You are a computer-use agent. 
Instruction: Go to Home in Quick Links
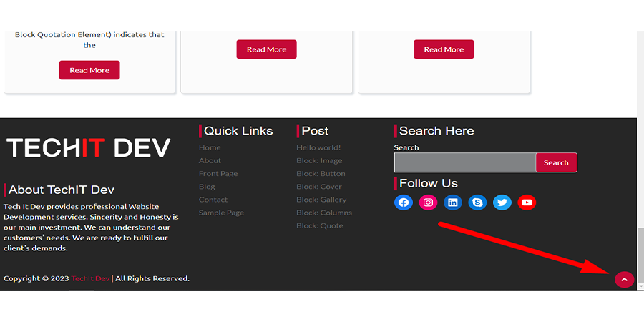pyautogui.click(x=210, y=147)
